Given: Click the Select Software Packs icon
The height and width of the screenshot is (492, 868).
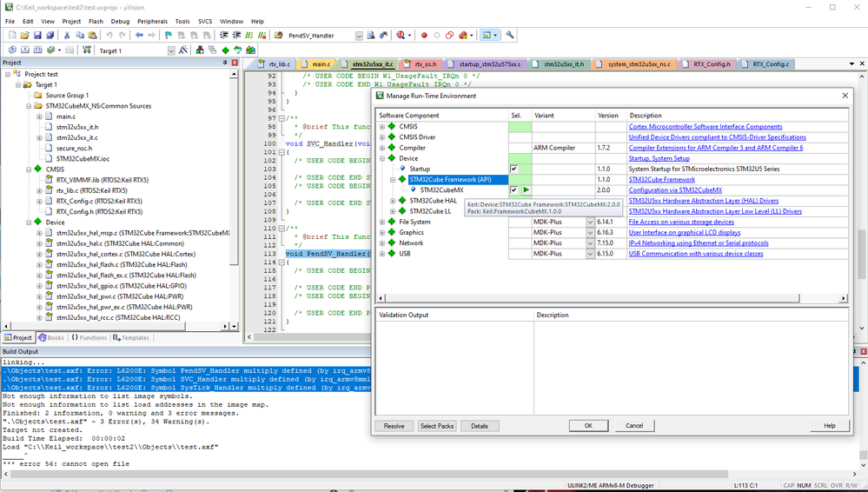Looking at the screenshot, I should coord(238,50).
